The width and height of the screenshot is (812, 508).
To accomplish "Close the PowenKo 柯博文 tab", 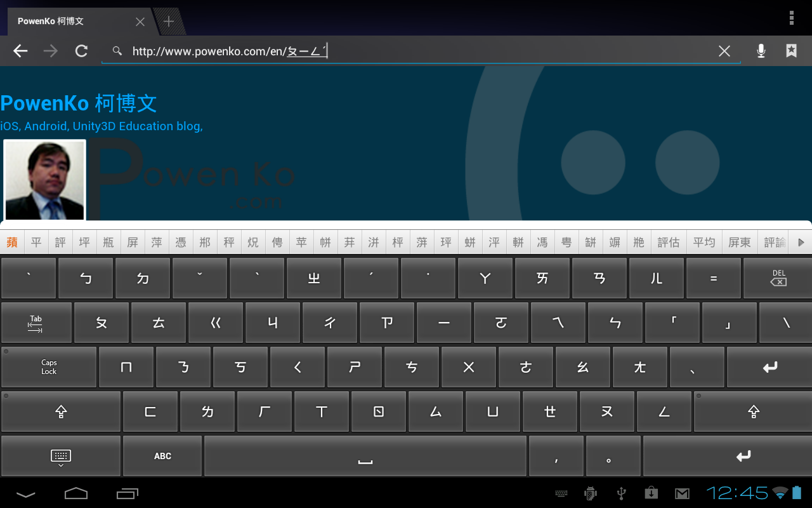I will [x=140, y=22].
